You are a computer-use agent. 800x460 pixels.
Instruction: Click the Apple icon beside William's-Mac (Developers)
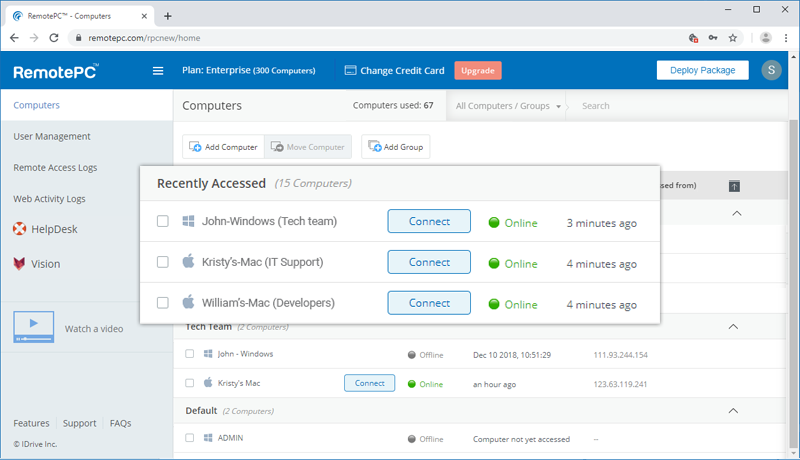coord(188,302)
